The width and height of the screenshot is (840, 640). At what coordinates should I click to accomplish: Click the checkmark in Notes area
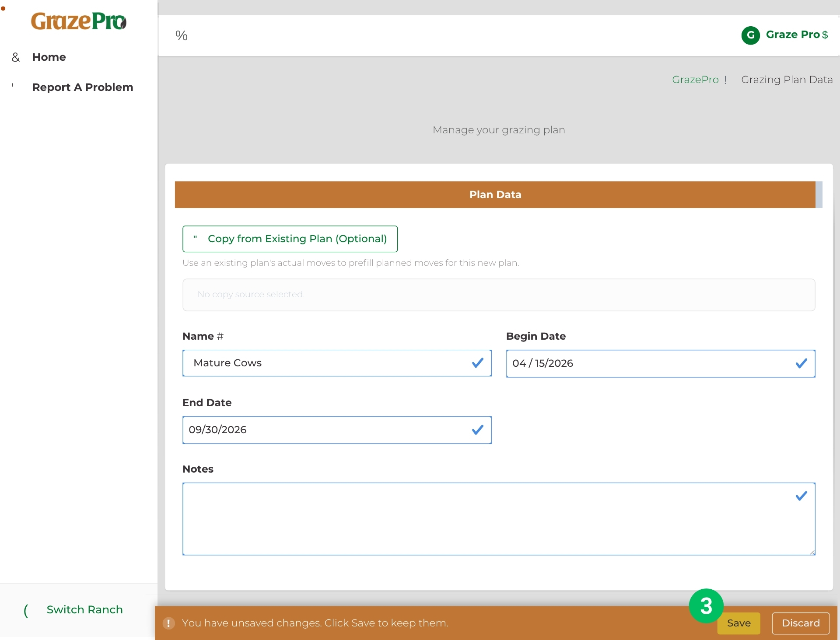[801, 496]
